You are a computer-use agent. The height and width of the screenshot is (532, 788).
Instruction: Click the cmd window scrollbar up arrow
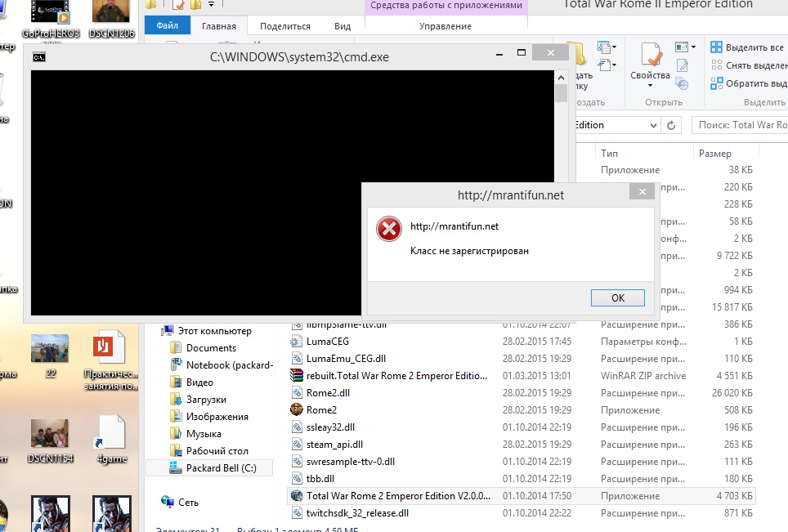pos(561,78)
